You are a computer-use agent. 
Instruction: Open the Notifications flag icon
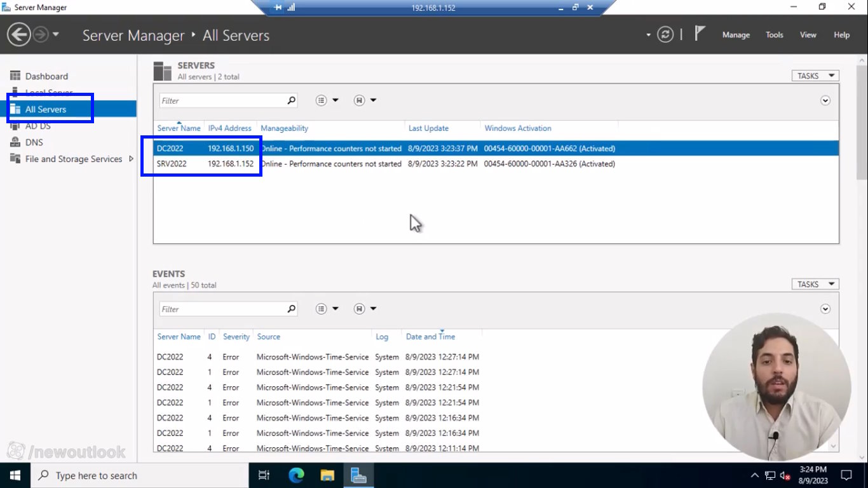point(700,34)
